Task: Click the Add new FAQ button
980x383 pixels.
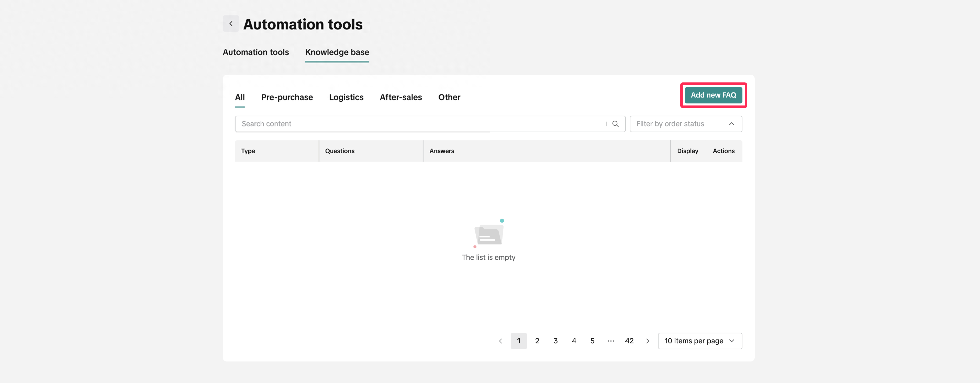Action: point(713,95)
